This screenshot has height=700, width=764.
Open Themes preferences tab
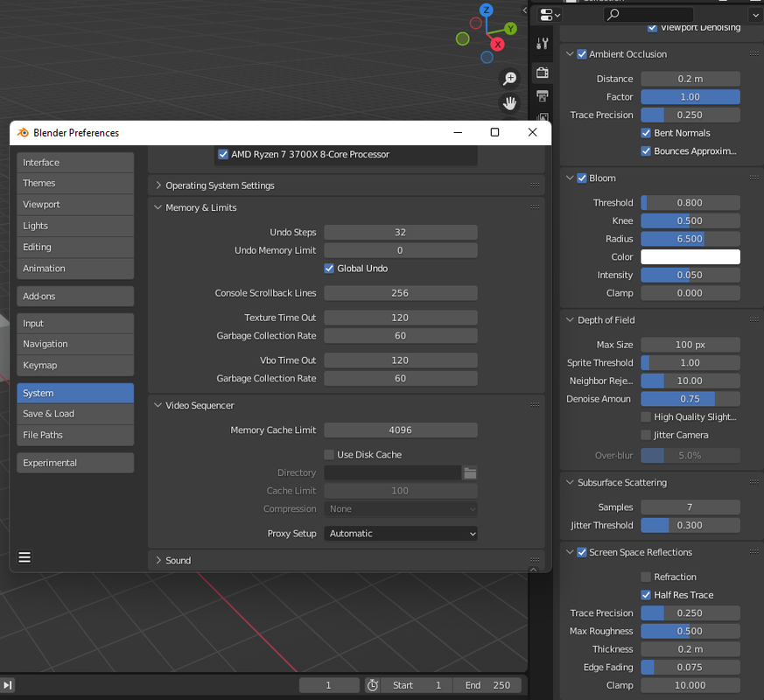(75, 183)
